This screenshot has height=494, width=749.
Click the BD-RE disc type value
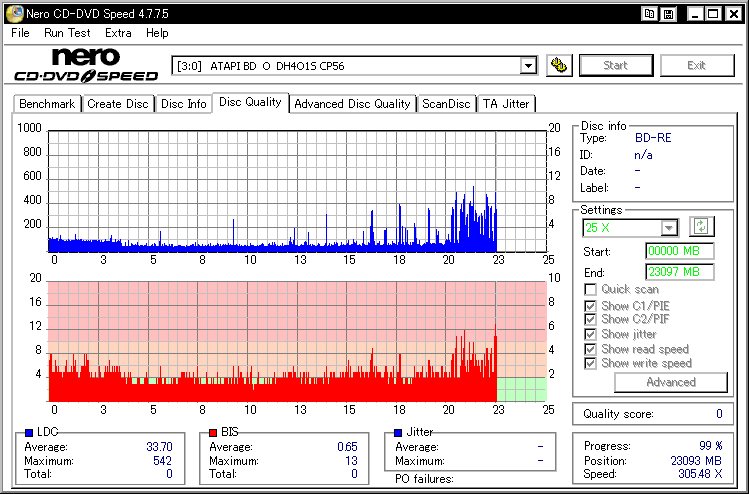coord(653,138)
